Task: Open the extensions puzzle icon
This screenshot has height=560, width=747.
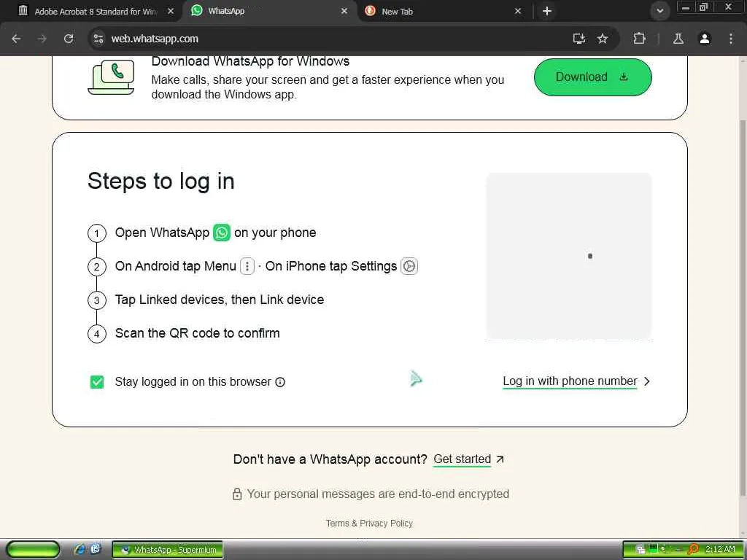Action: [x=639, y=39]
